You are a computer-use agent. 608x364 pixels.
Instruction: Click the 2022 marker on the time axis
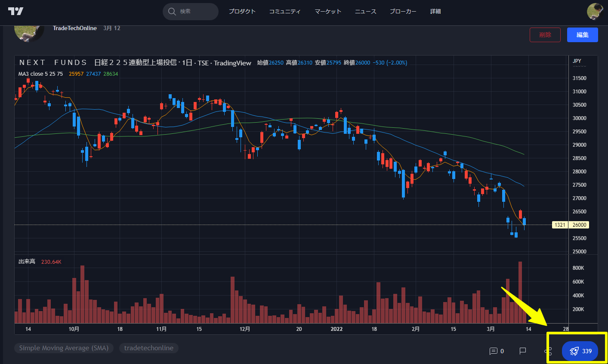point(336,329)
